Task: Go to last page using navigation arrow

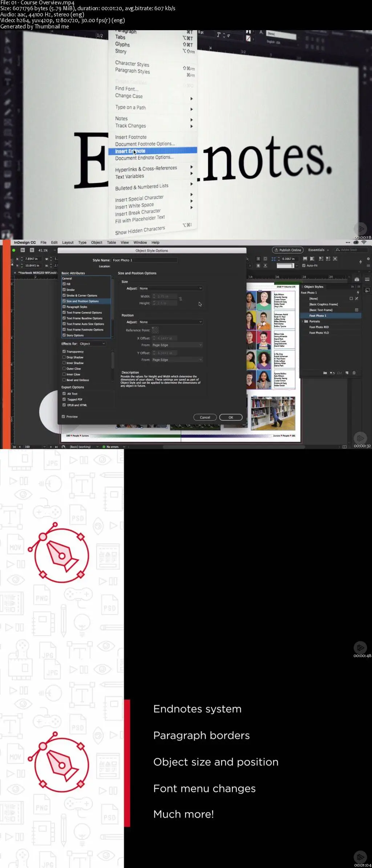Action: click(x=56, y=447)
